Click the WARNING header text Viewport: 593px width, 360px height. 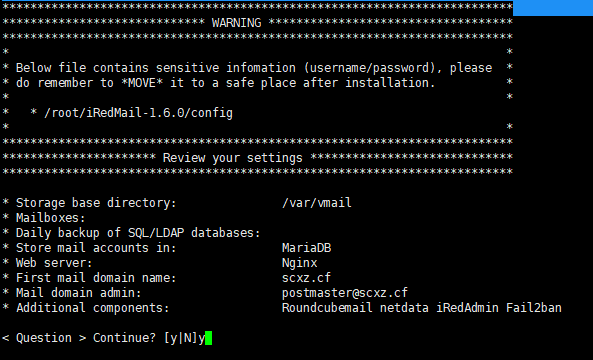[x=236, y=23]
